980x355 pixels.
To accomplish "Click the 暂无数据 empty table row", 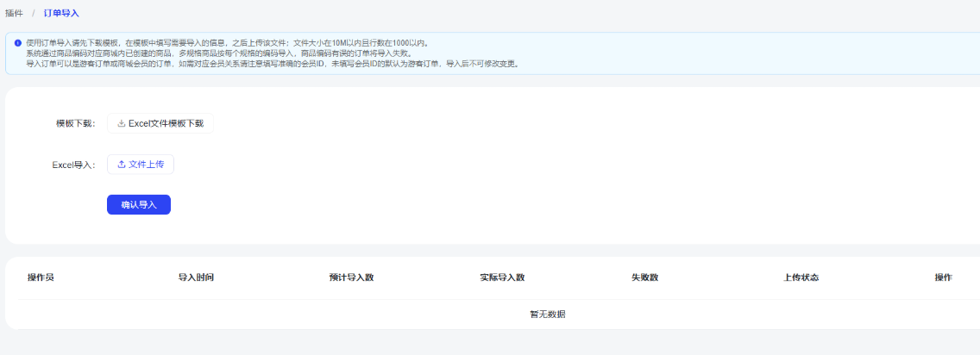I will click(x=547, y=315).
